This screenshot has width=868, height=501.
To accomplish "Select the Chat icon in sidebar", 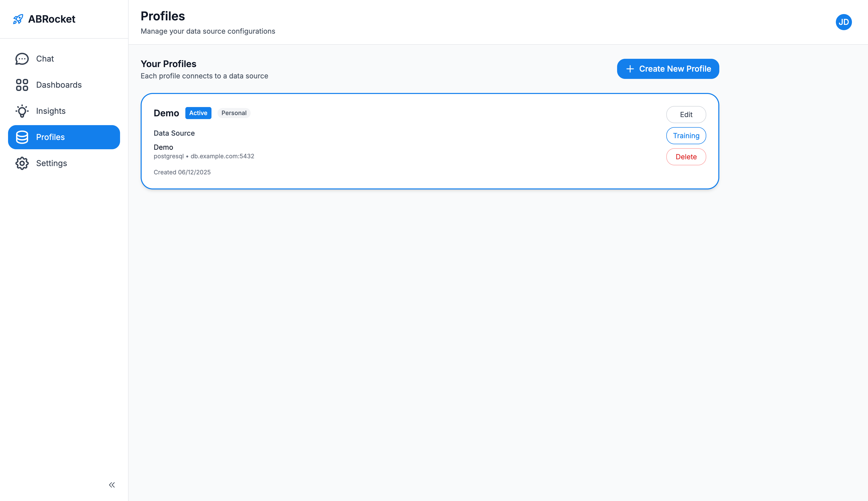I will click(22, 59).
